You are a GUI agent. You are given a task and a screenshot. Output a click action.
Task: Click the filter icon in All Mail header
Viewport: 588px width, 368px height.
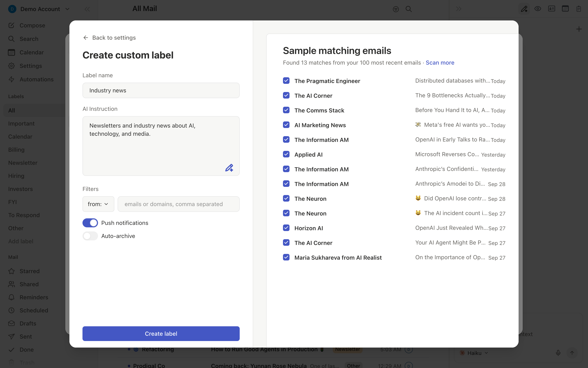pos(396,9)
